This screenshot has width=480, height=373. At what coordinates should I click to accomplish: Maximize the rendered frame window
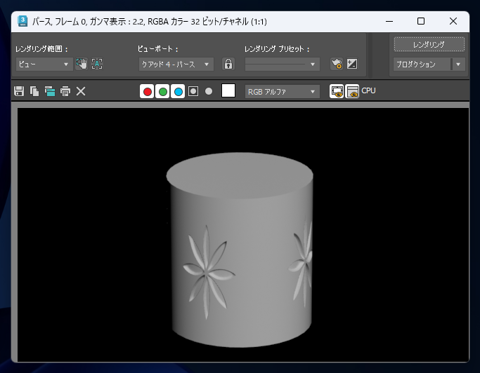(x=421, y=21)
